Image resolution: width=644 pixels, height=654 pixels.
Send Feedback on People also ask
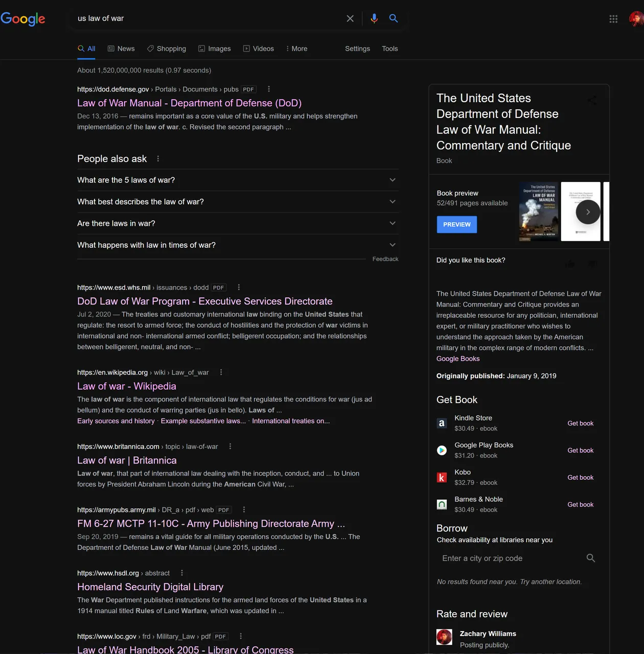(385, 259)
